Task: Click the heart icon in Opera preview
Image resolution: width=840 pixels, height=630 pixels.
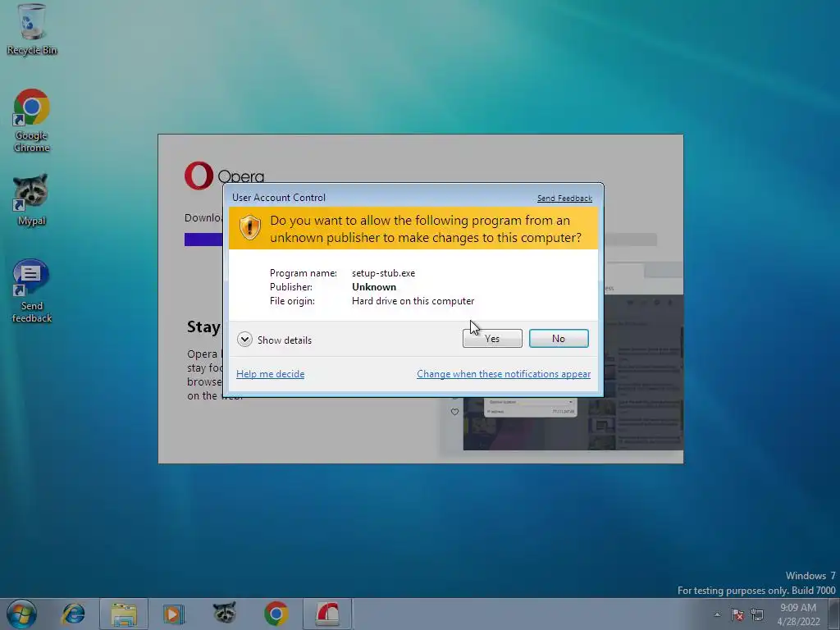Action: (x=454, y=412)
